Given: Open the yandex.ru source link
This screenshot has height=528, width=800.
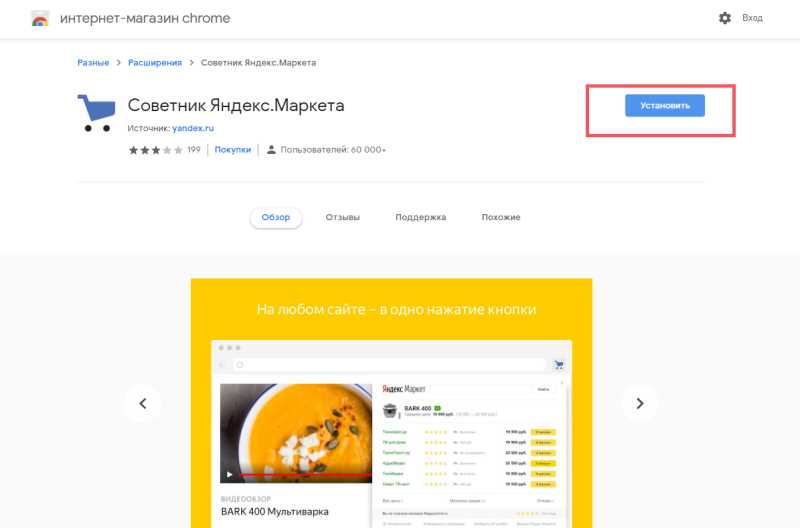Looking at the screenshot, I should click(193, 129).
